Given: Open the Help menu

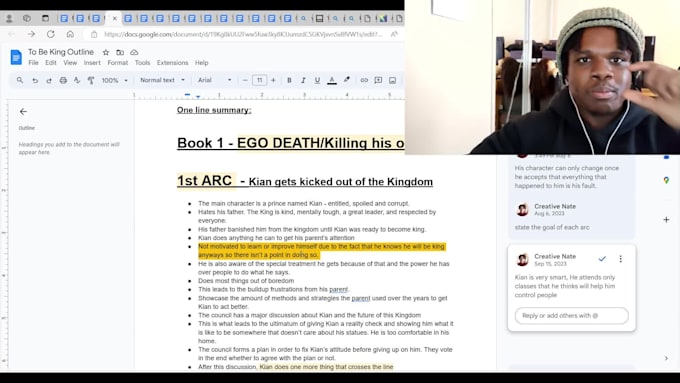Looking at the screenshot, I should click(202, 63).
